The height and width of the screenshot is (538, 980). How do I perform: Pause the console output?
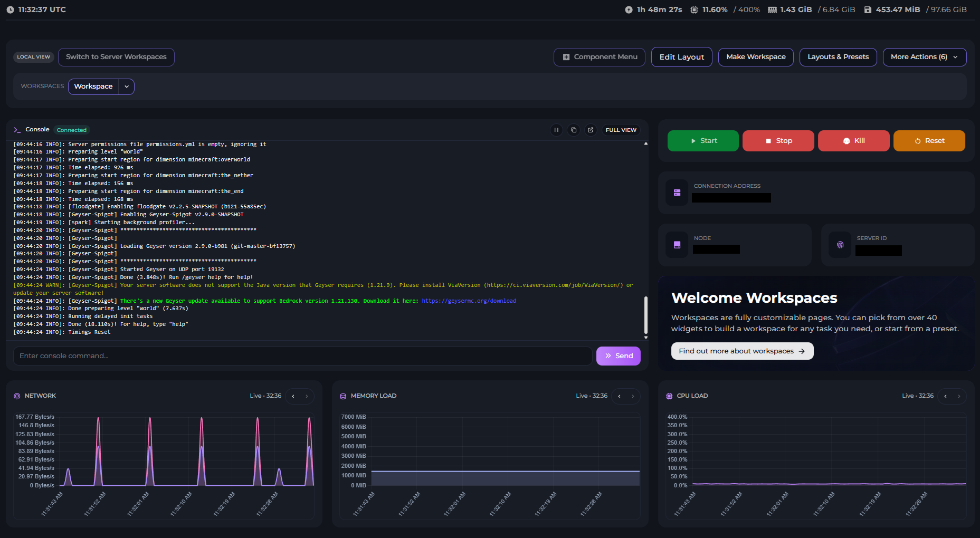556,130
